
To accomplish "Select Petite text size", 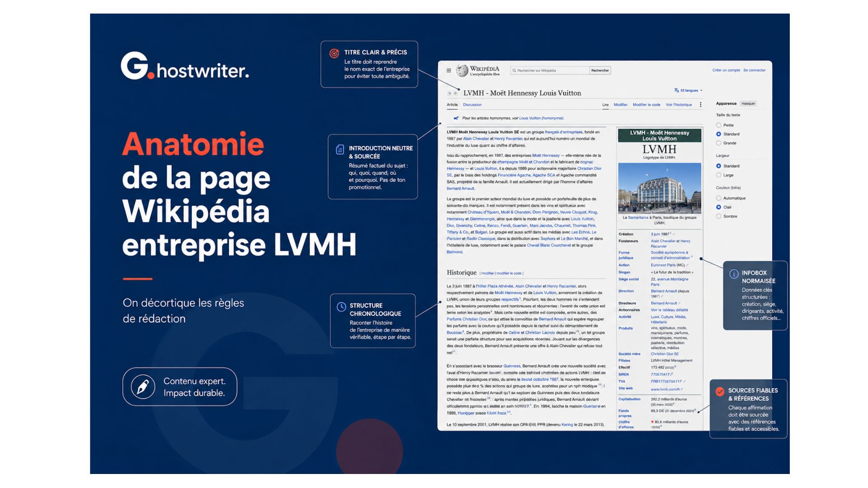I will (x=718, y=125).
